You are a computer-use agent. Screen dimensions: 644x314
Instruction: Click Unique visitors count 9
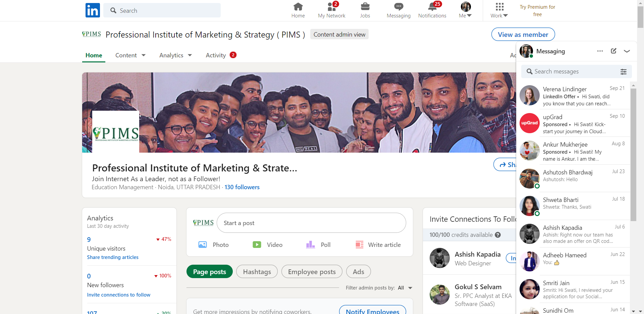89,240
